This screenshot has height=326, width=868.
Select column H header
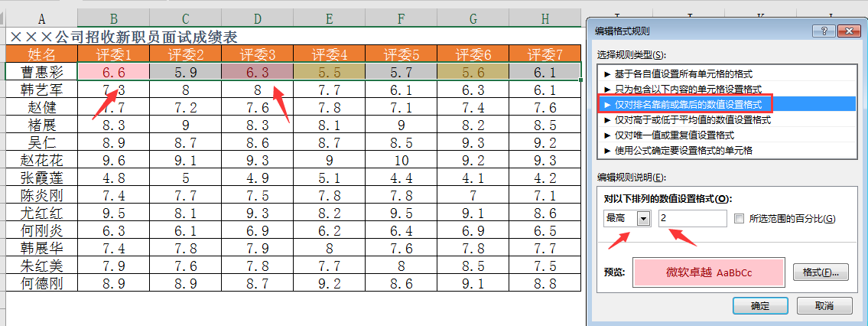pyautogui.click(x=545, y=19)
